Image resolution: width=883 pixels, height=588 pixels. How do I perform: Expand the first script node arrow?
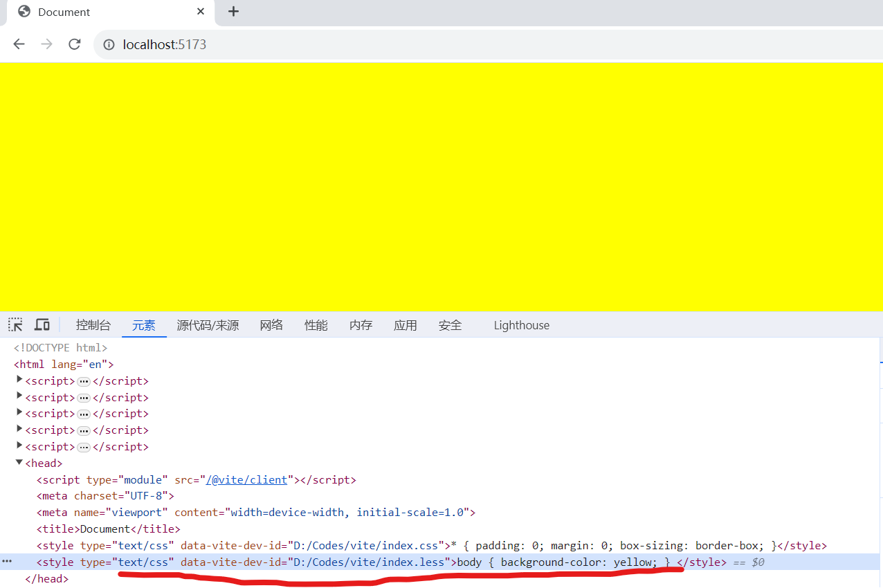(19, 380)
